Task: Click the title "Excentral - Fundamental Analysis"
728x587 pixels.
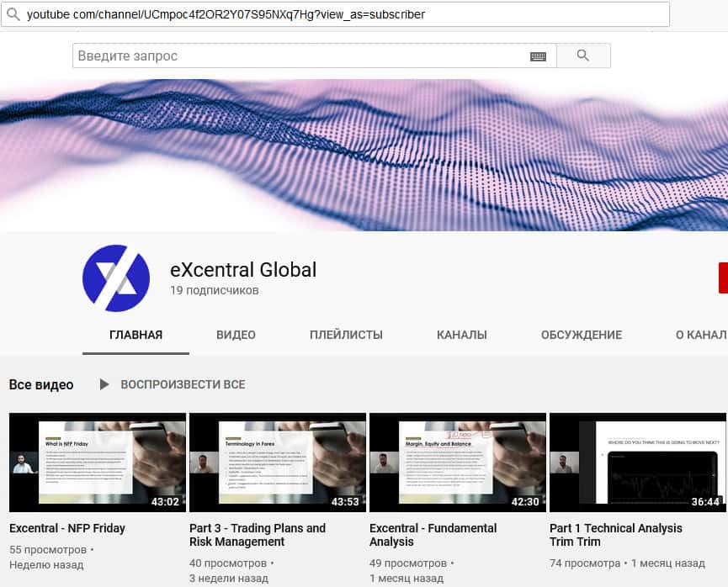Action: point(433,535)
